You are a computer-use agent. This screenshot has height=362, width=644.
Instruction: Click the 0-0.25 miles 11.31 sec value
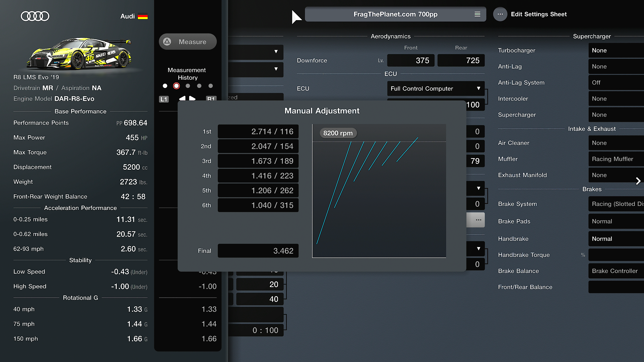pos(132,219)
